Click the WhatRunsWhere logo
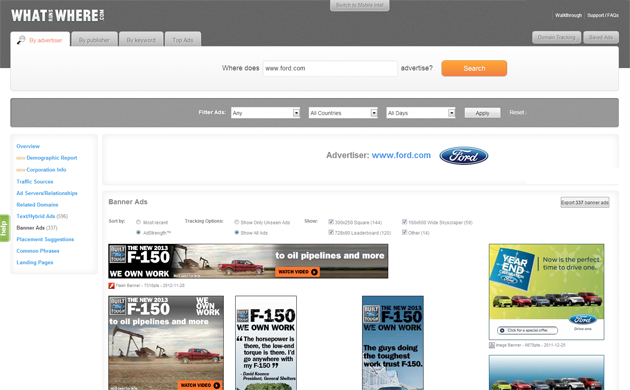Image resolution: width=630 pixels, height=390 pixels. [58, 15]
